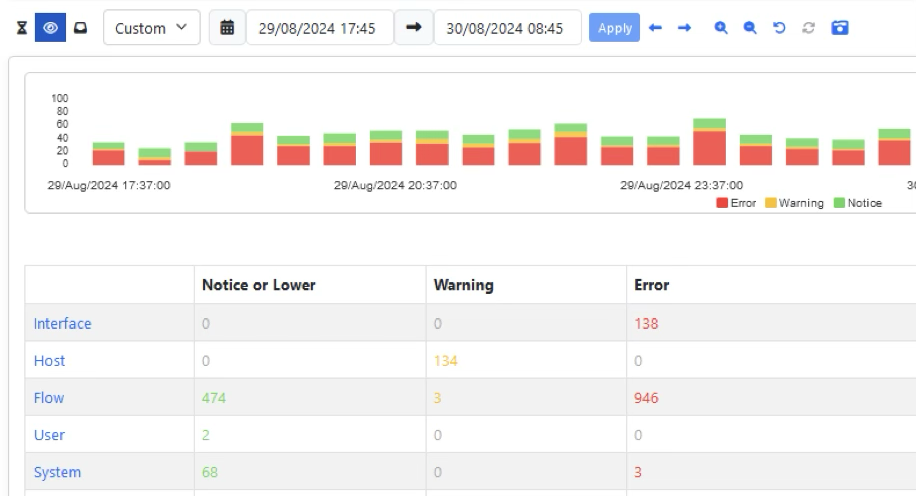Image resolution: width=916 pixels, height=496 pixels.
Task: Click the 29/Aug/2024 20:37:00 axis label
Action: [x=395, y=185]
